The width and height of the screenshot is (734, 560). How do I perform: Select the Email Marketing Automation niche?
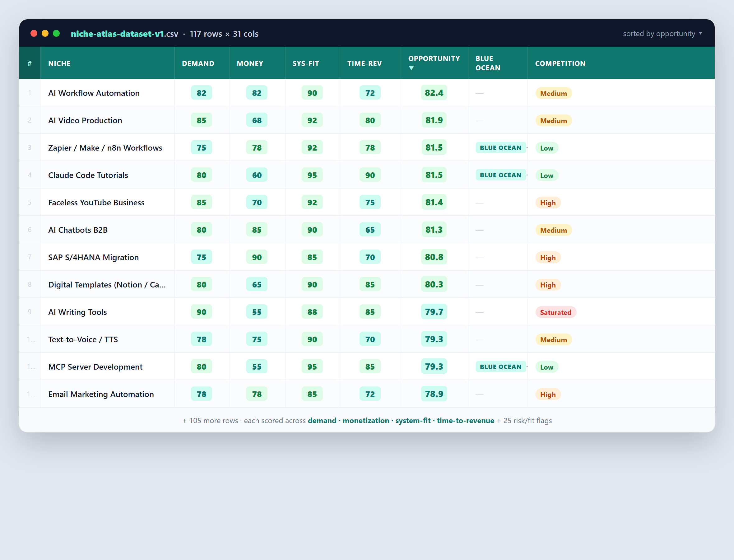point(101,394)
